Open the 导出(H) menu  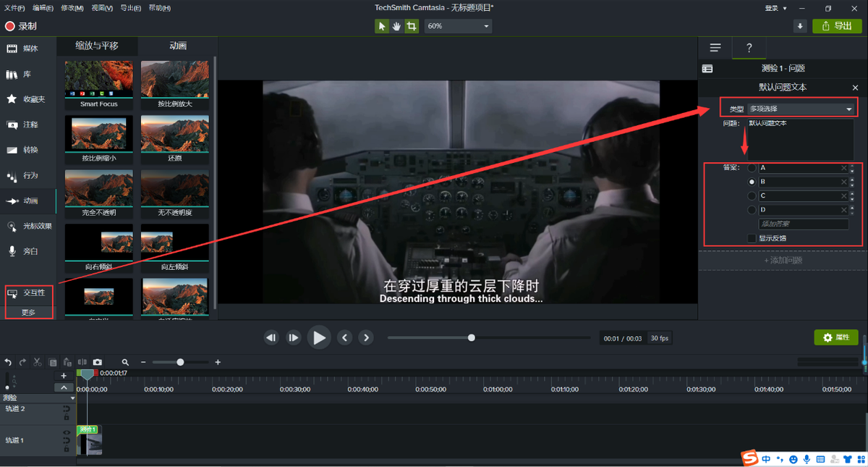tap(130, 8)
